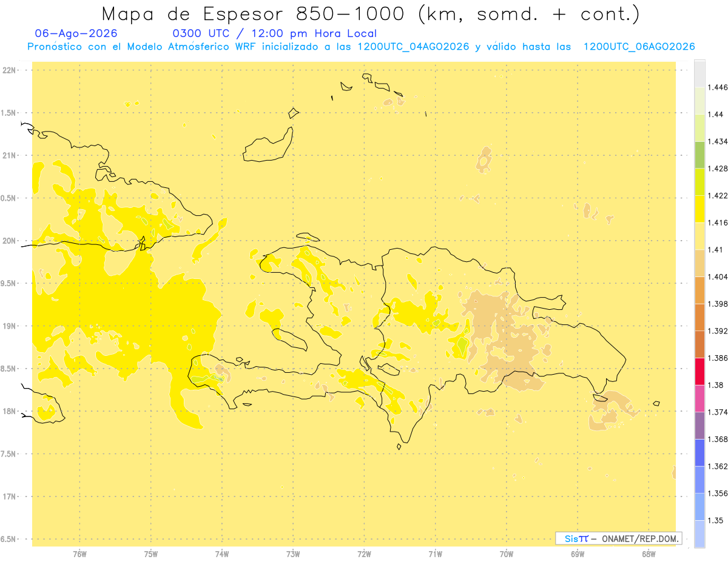This screenshot has width=728, height=562.
Task: Pick the light gray swatch above 1.446
Action: (x=699, y=73)
